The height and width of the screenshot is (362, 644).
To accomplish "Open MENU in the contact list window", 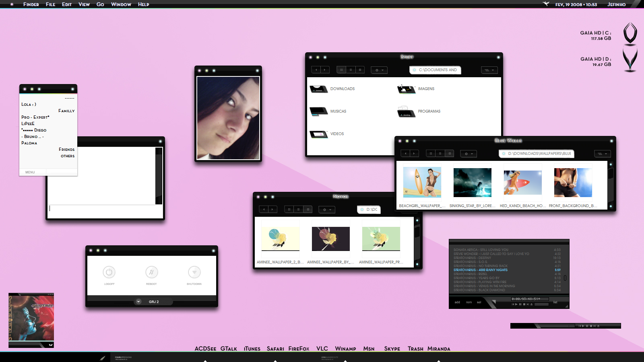I will (x=30, y=172).
